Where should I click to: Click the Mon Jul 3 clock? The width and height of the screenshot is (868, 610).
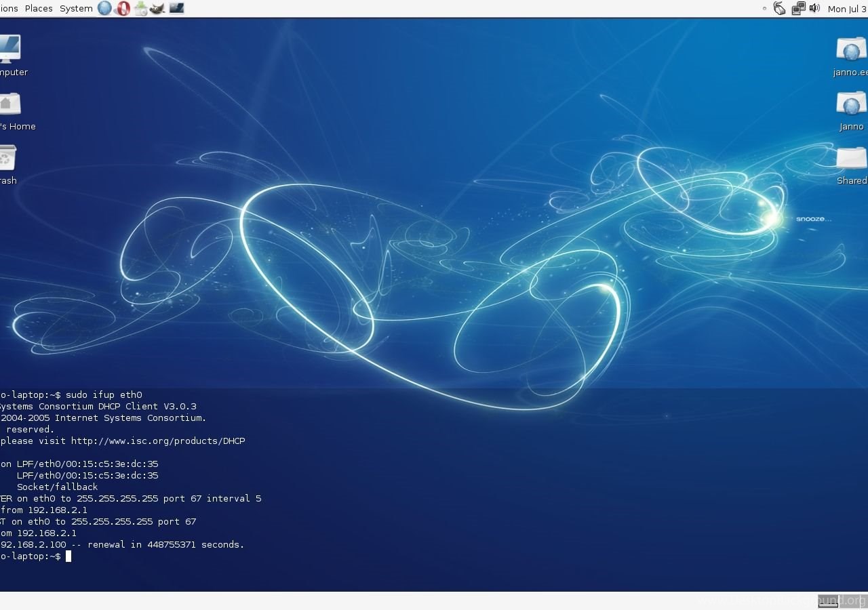[847, 9]
